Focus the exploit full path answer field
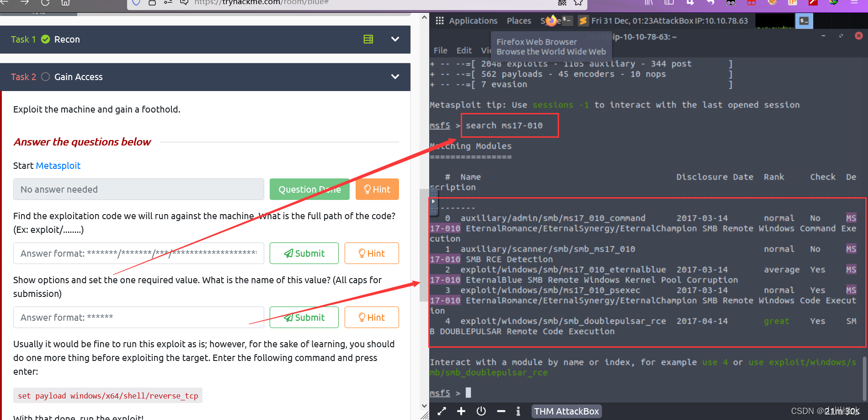The height and width of the screenshot is (420, 868). pos(138,253)
